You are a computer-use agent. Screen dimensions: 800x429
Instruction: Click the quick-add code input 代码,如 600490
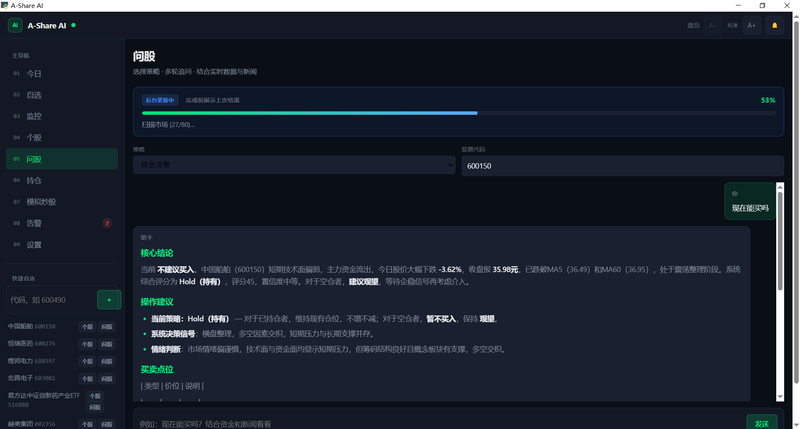click(x=51, y=300)
